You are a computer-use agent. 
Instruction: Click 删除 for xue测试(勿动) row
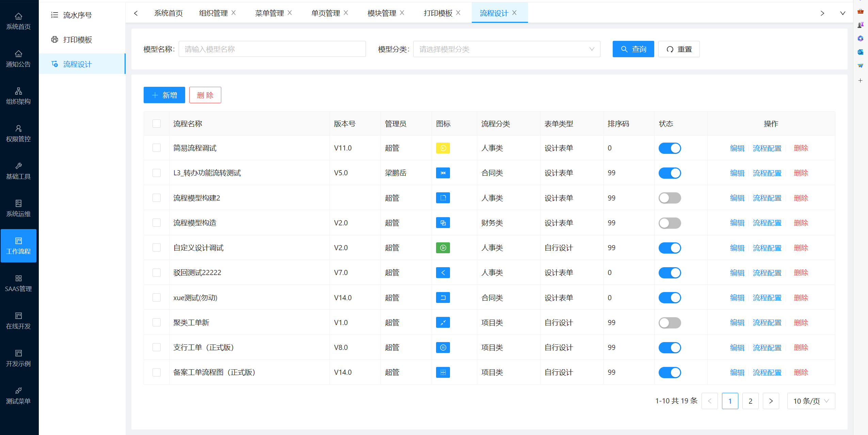pyautogui.click(x=801, y=297)
